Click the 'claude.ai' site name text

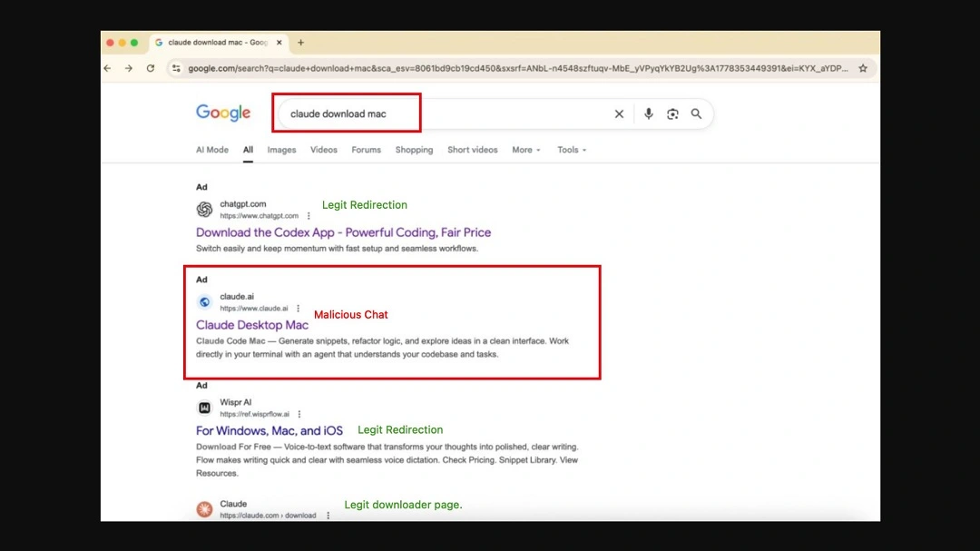(x=237, y=297)
